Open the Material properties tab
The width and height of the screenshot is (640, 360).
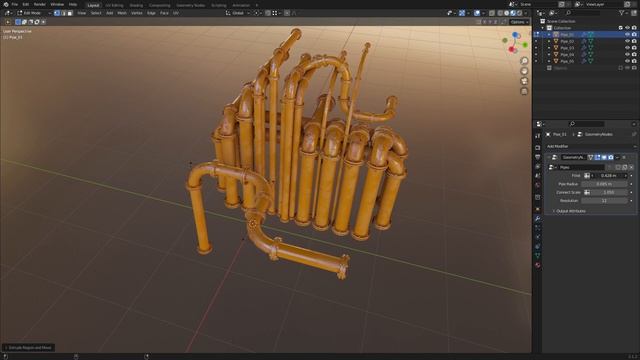[x=538, y=265]
